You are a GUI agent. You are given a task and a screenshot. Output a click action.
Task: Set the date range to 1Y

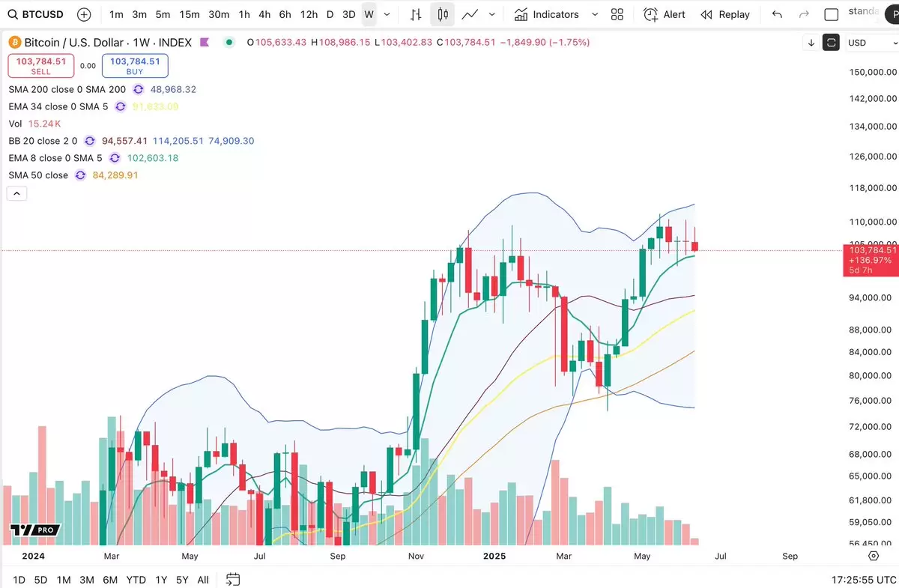(x=161, y=580)
